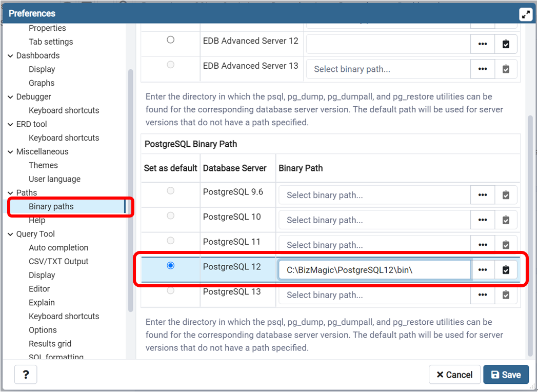Collapse the Dashboards section
The height and width of the screenshot is (392, 538).
[11, 55]
